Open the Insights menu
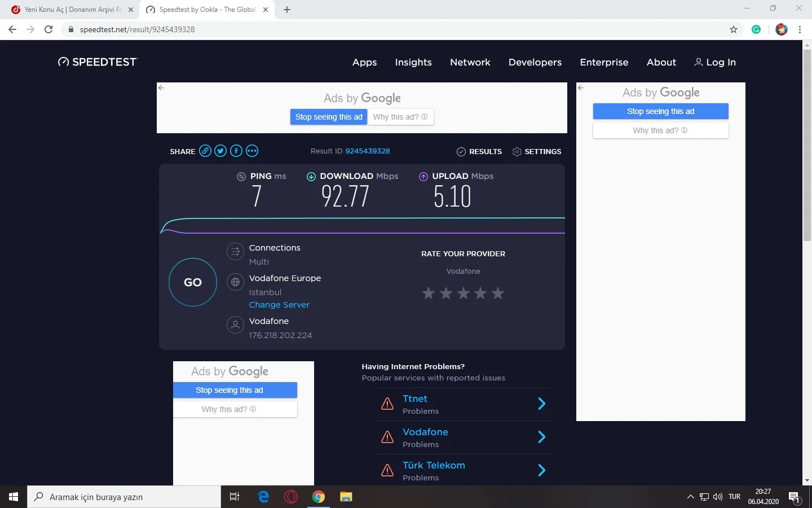The width and height of the screenshot is (812, 508). tap(413, 62)
